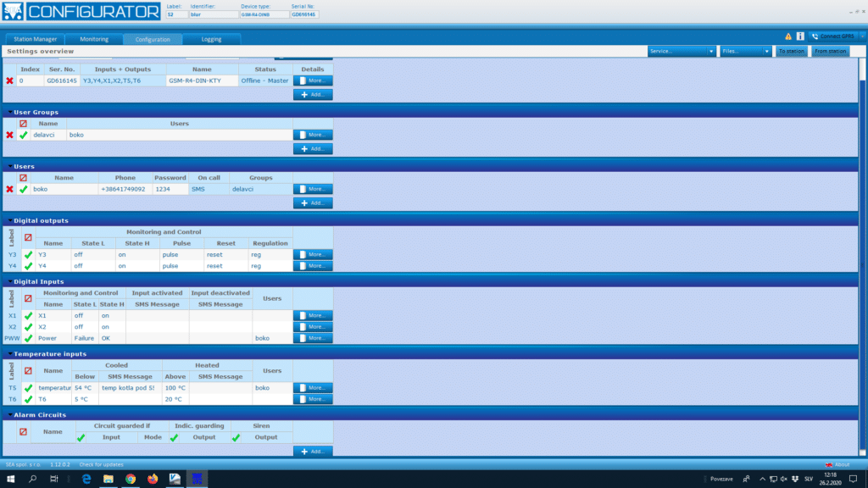Viewport: 868px width, 488px height.
Task: Open the Service... dropdown
Action: 682,52
